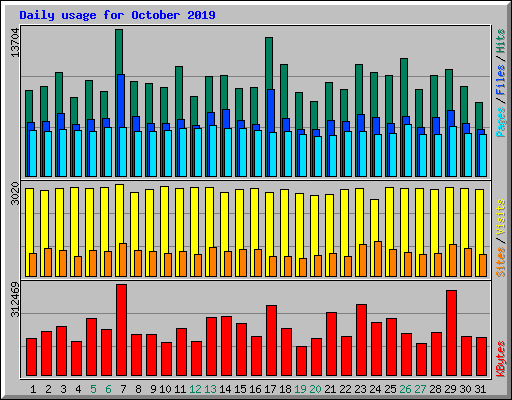Click the 13704 hits axis value

(15, 43)
